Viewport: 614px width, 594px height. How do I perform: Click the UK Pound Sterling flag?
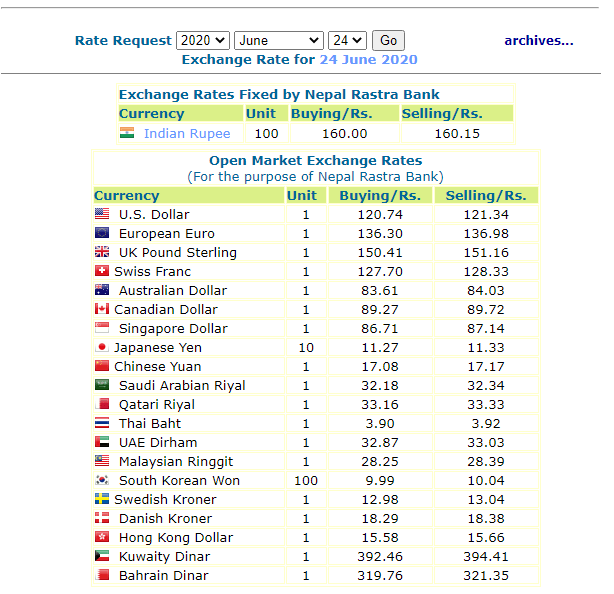point(102,252)
